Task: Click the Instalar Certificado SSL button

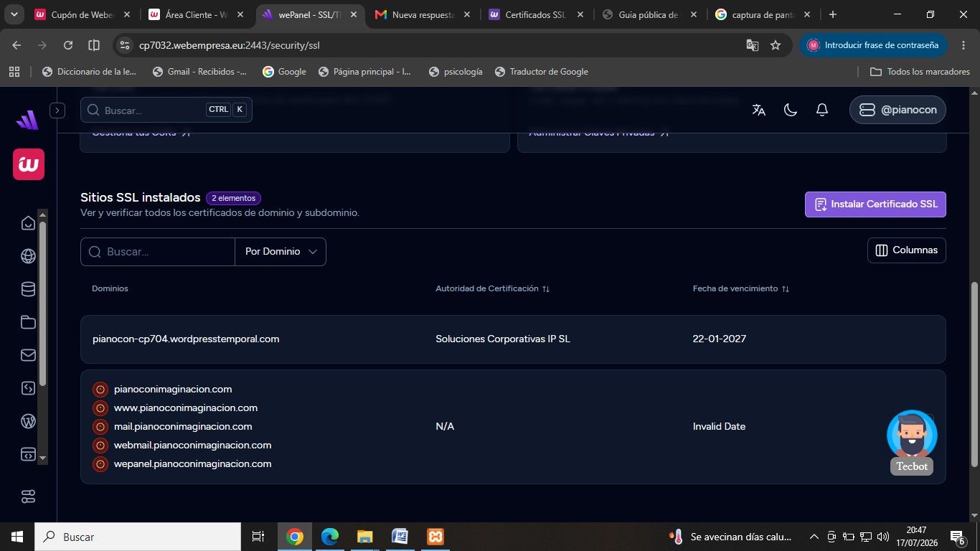Action: (x=876, y=204)
